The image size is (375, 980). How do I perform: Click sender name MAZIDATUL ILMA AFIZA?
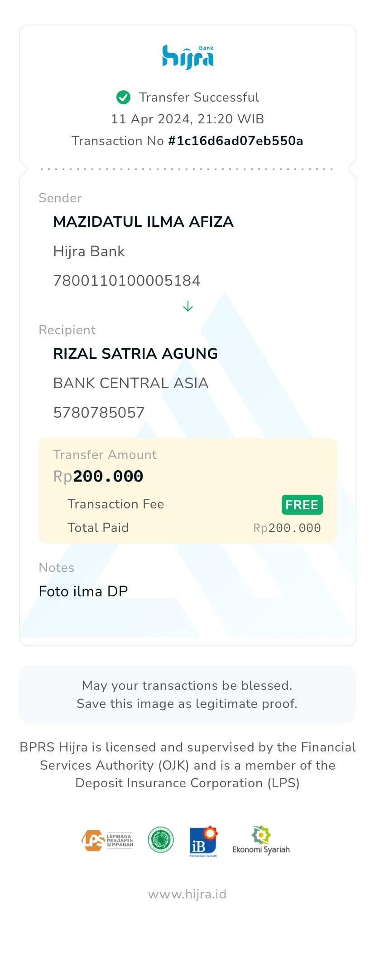coord(143,222)
